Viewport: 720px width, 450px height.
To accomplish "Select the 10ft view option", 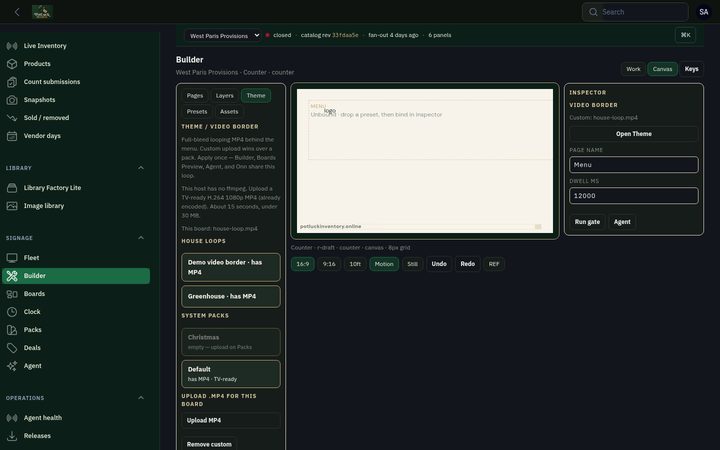I will point(355,264).
